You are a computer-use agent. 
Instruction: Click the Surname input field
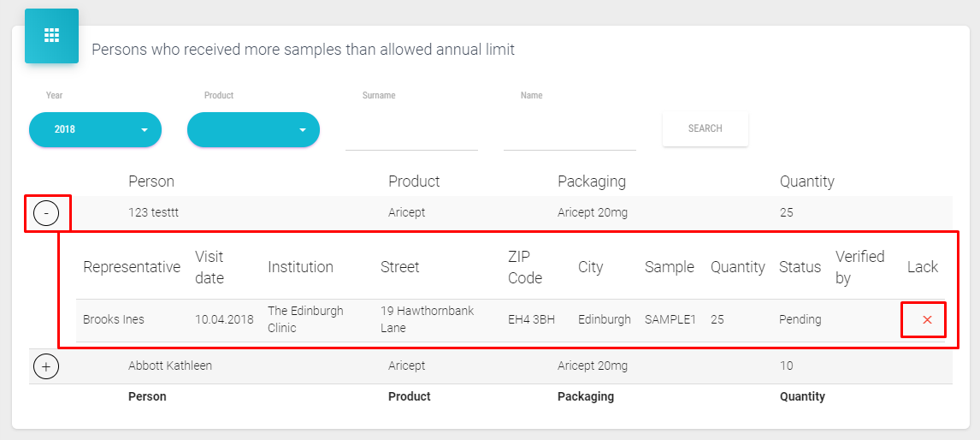[411, 133]
